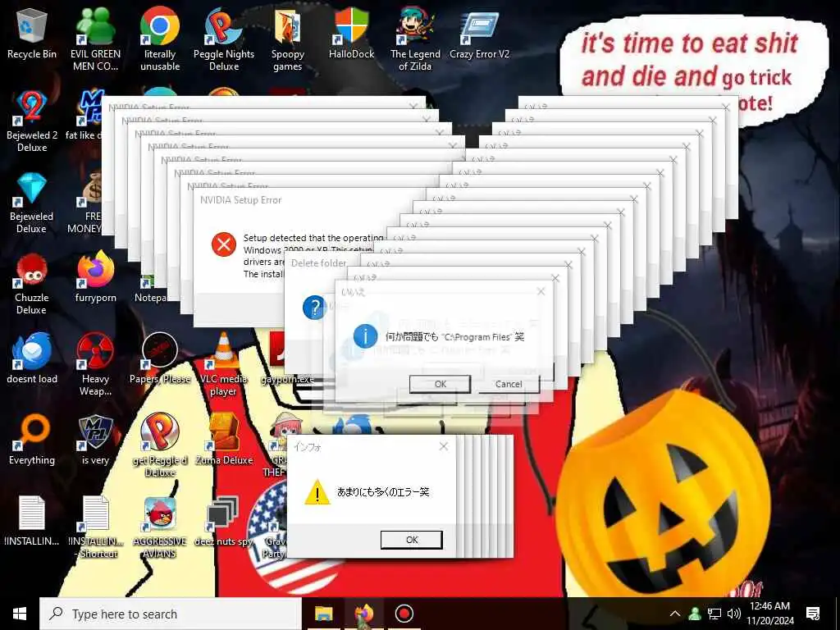The width and height of the screenshot is (840, 630).
Task: Open the volume speaker tray icon
Action: point(734,614)
